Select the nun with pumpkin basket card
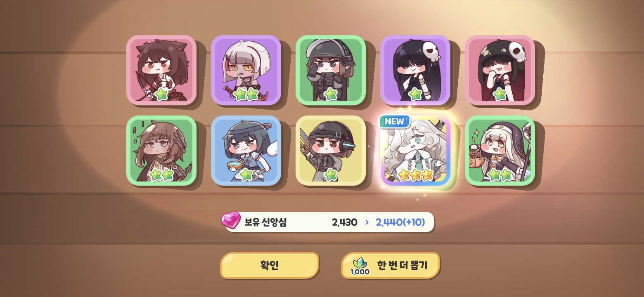The image size is (644, 297). click(x=500, y=151)
